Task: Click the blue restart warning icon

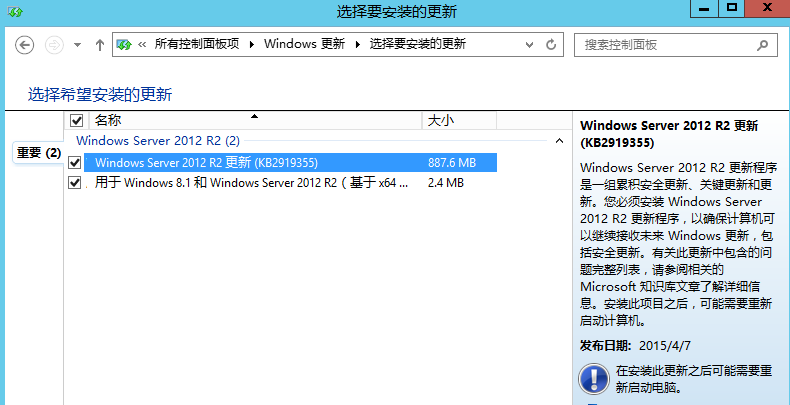Action: tap(594, 378)
